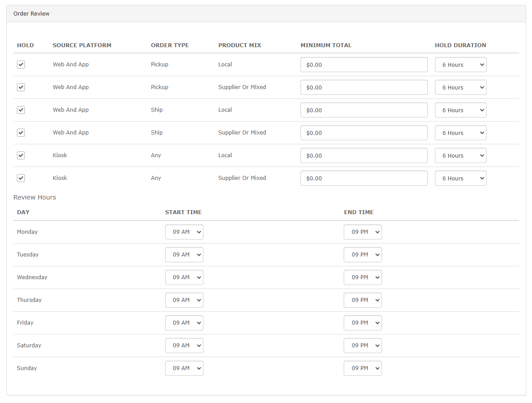
Task: Open hold duration for Ship Supplier Or Mixed
Action: click(x=460, y=133)
